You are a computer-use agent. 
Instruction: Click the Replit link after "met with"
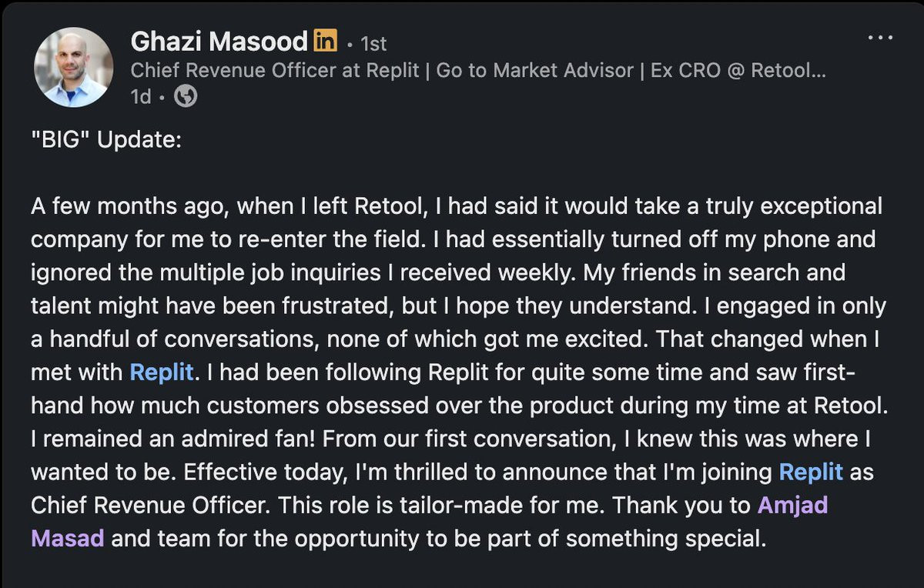(161, 373)
